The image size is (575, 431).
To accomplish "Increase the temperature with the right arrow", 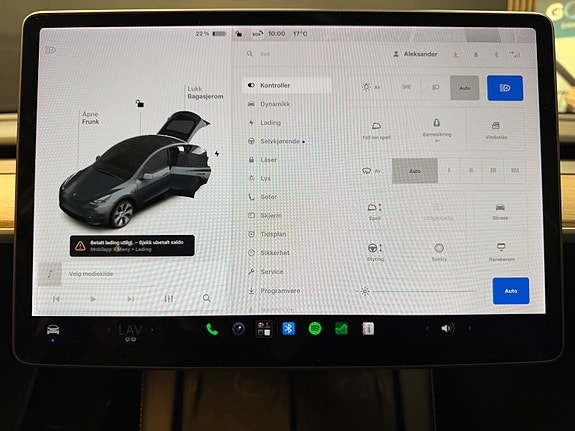I will 152,330.
